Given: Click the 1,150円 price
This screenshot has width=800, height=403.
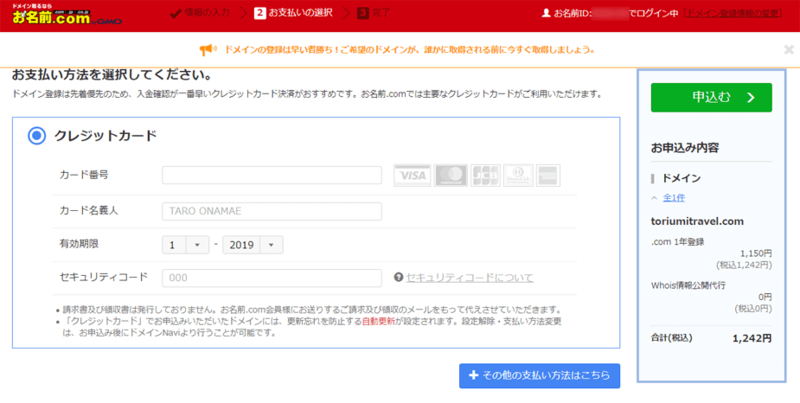Looking at the screenshot, I should (756, 254).
